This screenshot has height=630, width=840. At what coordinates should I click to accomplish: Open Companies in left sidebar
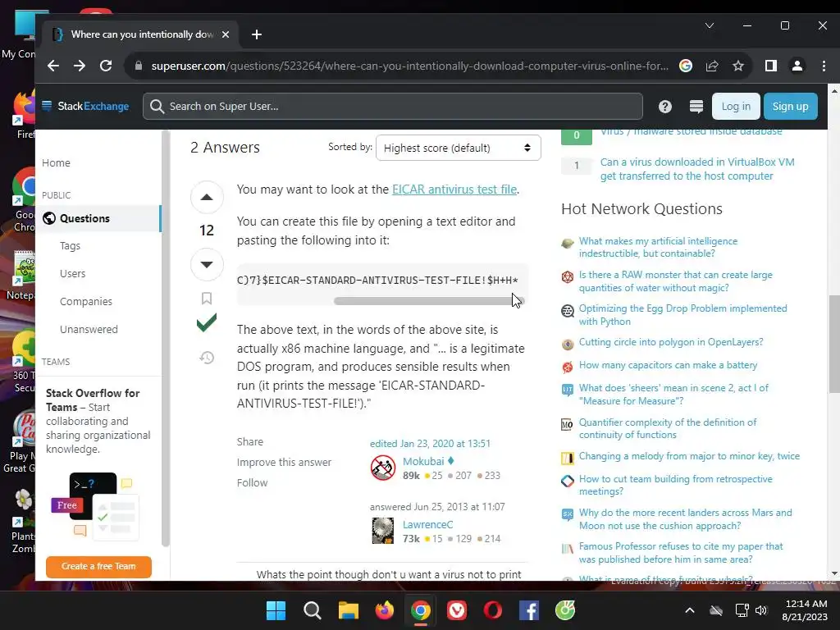coord(86,302)
